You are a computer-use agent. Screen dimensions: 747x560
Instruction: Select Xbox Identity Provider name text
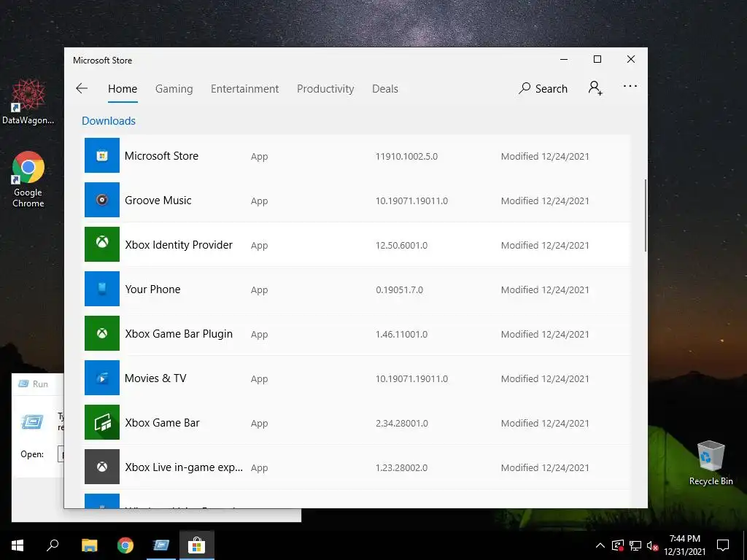pyautogui.click(x=179, y=245)
